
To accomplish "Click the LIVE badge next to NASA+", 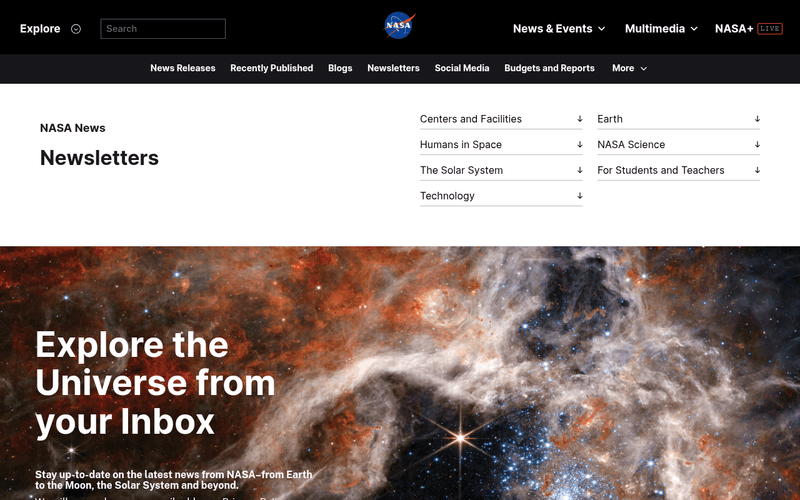I will coord(770,29).
